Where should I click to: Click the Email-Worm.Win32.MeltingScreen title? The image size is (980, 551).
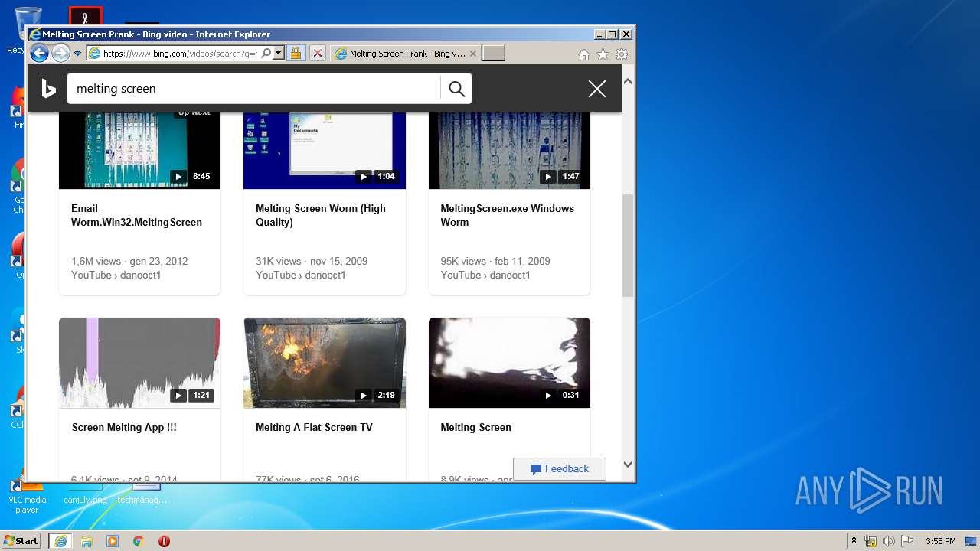[x=136, y=215]
